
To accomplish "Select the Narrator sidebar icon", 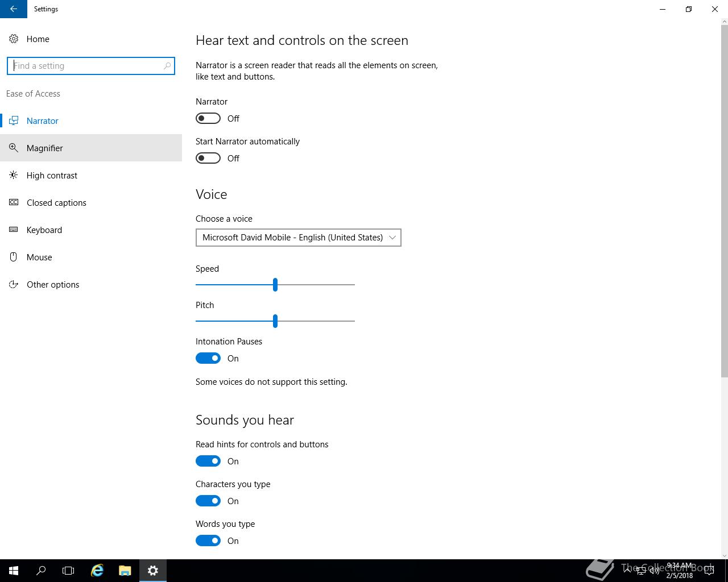I will 14,120.
